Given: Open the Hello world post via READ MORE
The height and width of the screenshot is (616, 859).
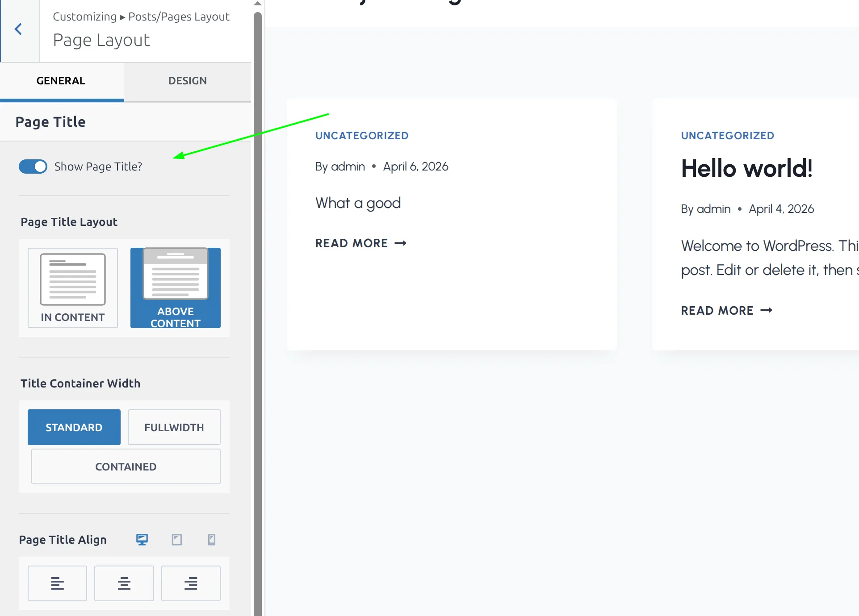Looking at the screenshot, I should tap(726, 310).
